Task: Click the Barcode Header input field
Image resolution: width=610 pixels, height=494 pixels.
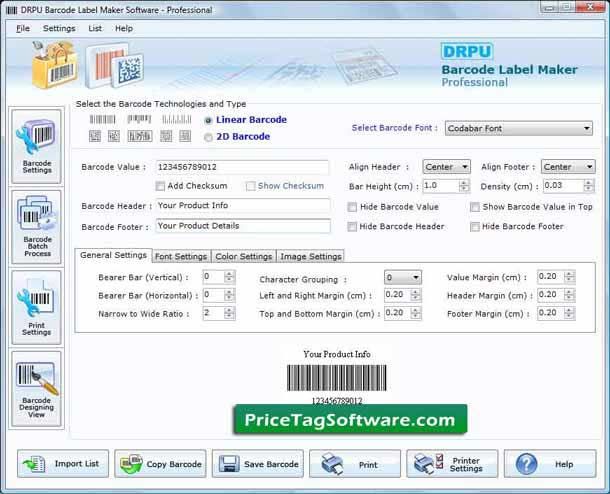Action: tap(243, 205)
